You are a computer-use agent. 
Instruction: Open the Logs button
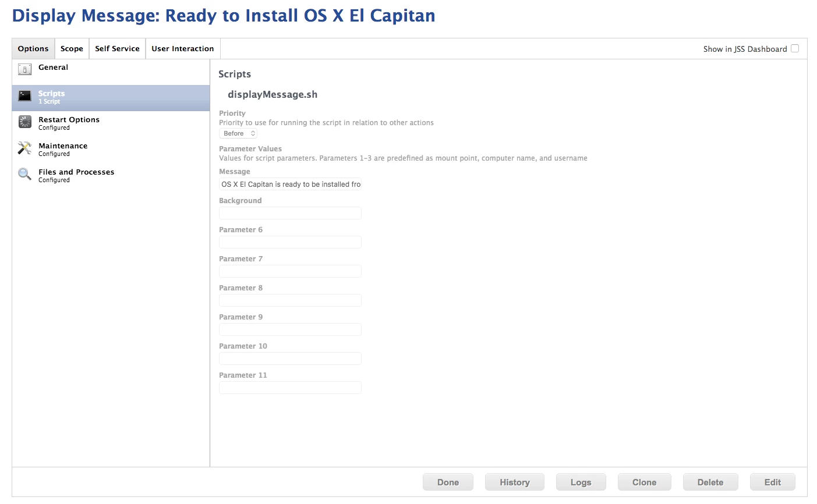point(581,482)
